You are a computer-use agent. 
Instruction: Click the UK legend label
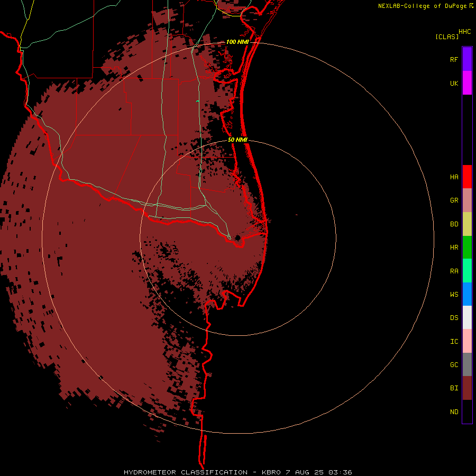click(x=454, y=83)
